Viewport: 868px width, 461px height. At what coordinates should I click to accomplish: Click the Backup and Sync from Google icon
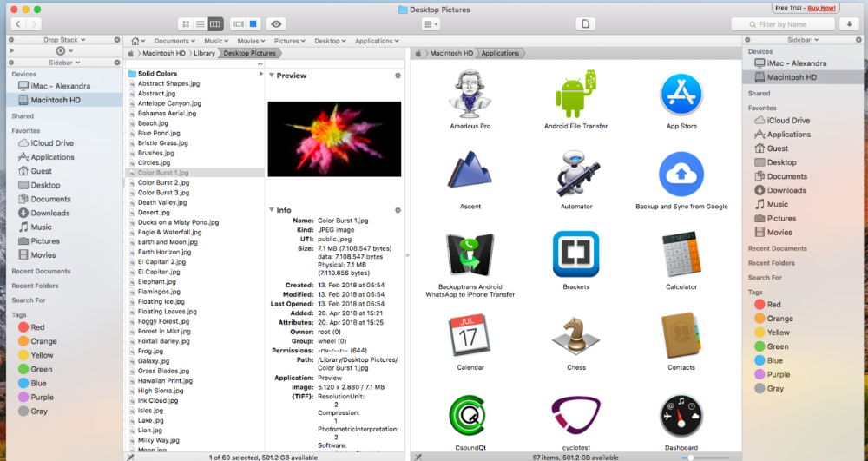coord(681,175)
